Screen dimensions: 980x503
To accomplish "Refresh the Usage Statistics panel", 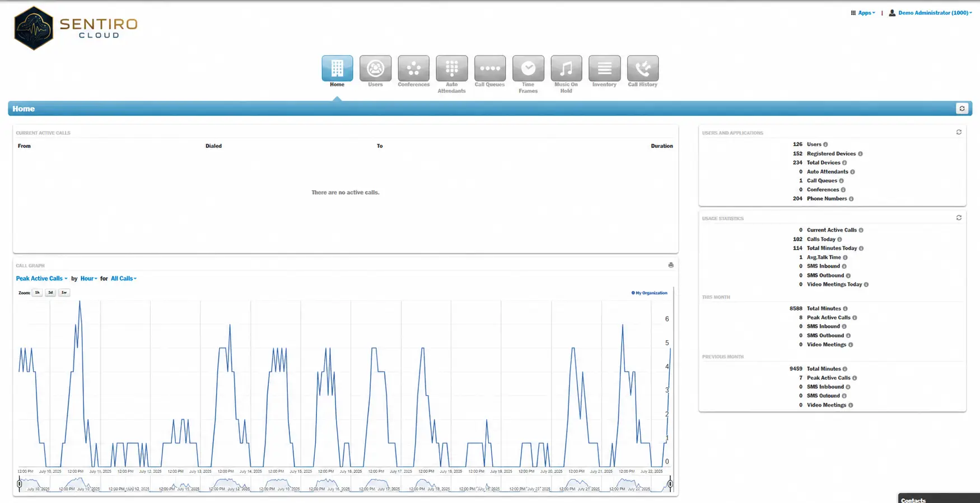I will pos(959,218).
